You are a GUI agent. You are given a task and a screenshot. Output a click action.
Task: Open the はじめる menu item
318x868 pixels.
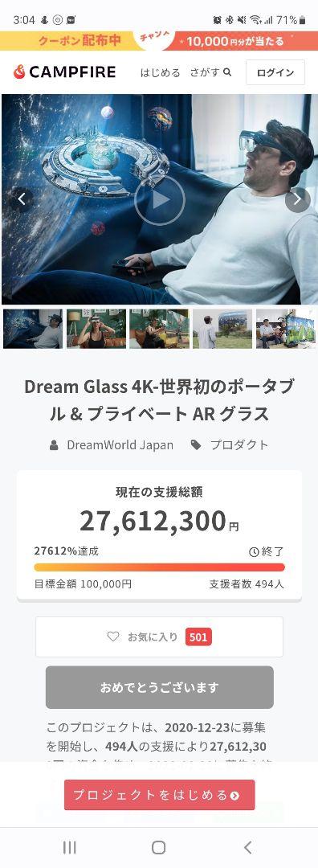point(160,72)
